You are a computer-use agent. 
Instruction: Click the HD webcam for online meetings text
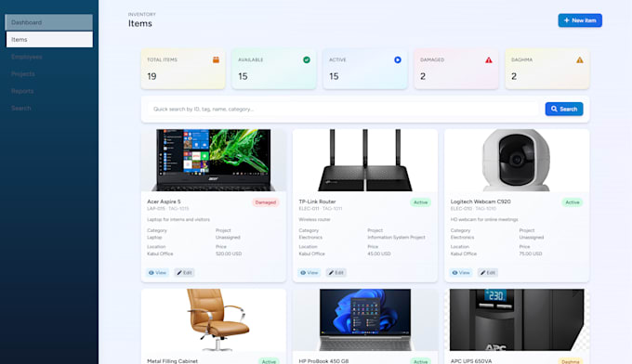(484, 219)
